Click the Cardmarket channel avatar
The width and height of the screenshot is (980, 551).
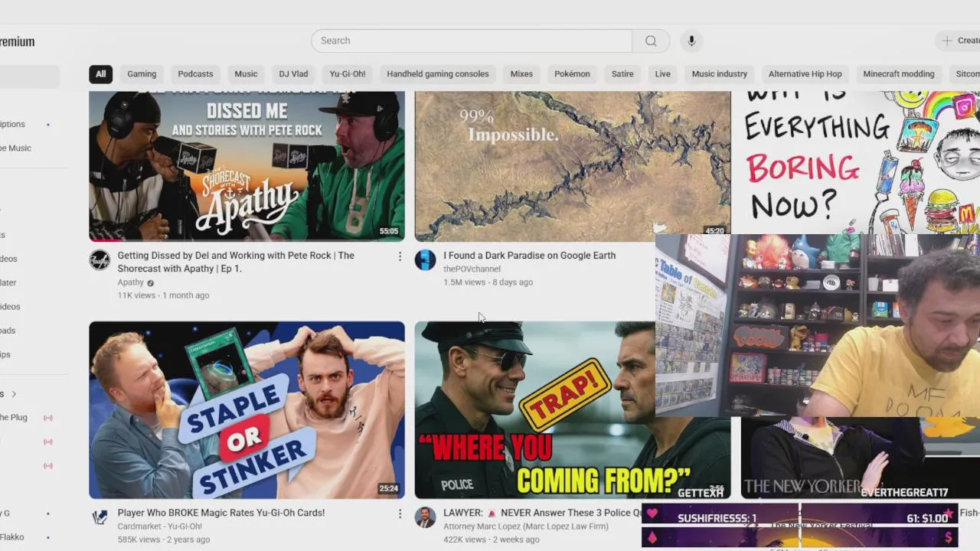point(100,517)
